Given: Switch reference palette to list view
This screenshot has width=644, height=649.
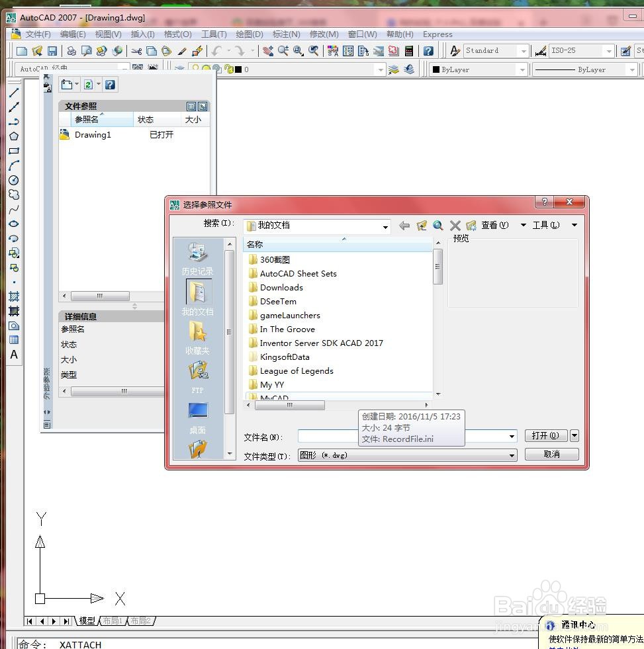Looking at the screenshot, I should [191, 107].
